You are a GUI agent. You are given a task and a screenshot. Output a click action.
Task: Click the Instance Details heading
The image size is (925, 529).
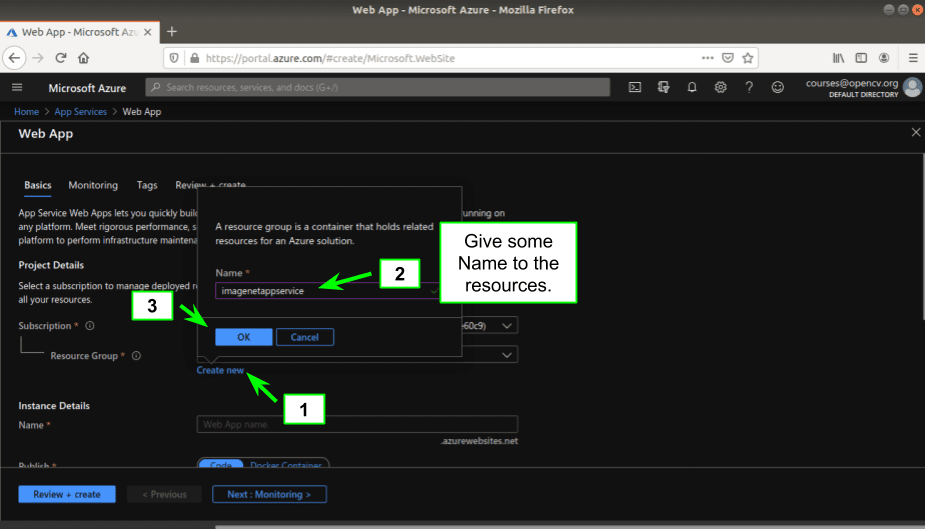[54, 406]
